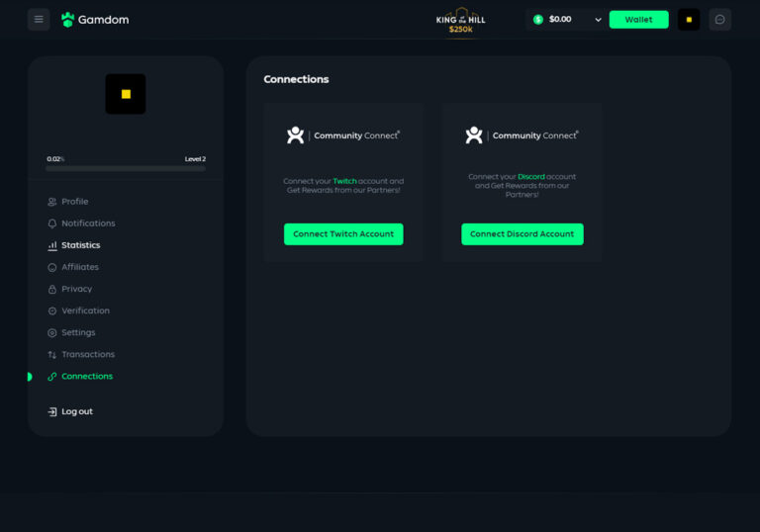The width and height of the screenshot is (760, 532).
Task: Click the Settings gear icon in sidebar
Action: (52, 333)
